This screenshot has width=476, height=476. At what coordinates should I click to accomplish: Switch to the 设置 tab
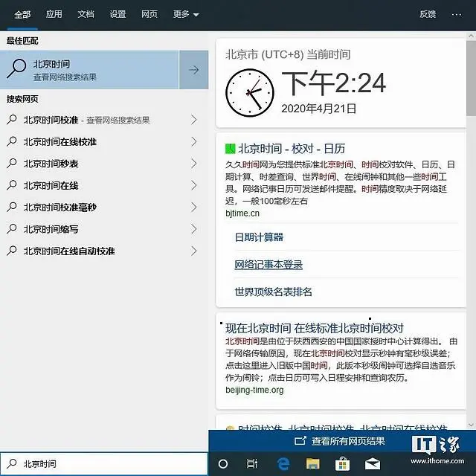(x=118, y=14)
